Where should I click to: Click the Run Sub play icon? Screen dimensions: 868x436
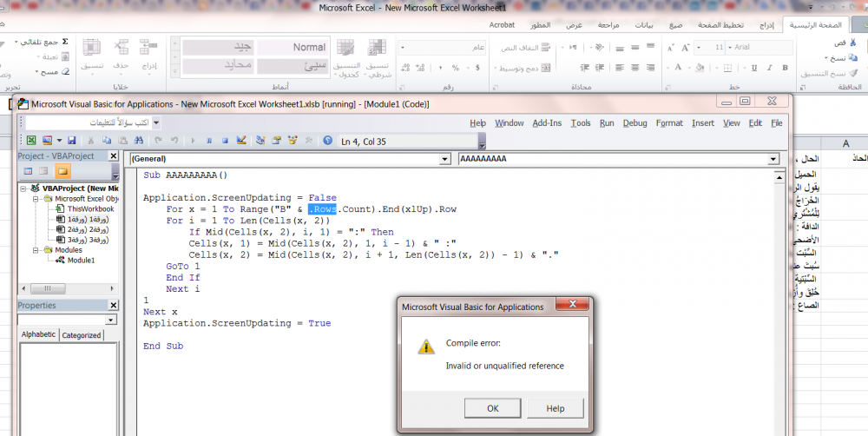tap(194, 141)
